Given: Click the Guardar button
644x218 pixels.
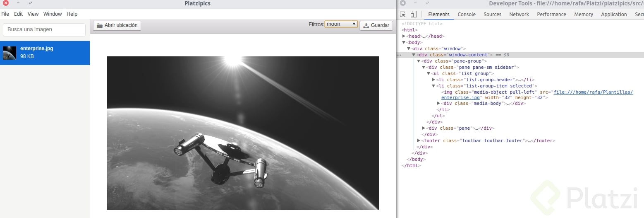Looking at the screenshot, I should [376, 25].
